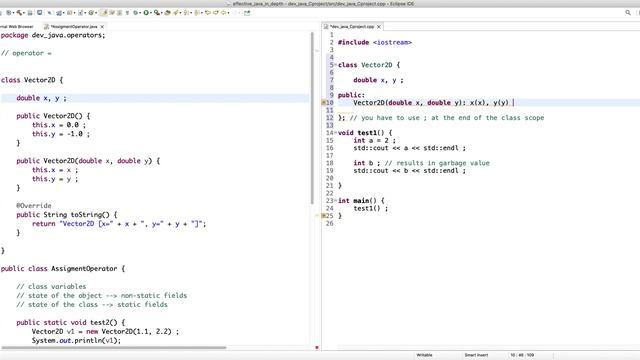Screen dimensions: 640x360
Task: Switch to the Internal Web Browser tab
Action: [x=16, y=27]
